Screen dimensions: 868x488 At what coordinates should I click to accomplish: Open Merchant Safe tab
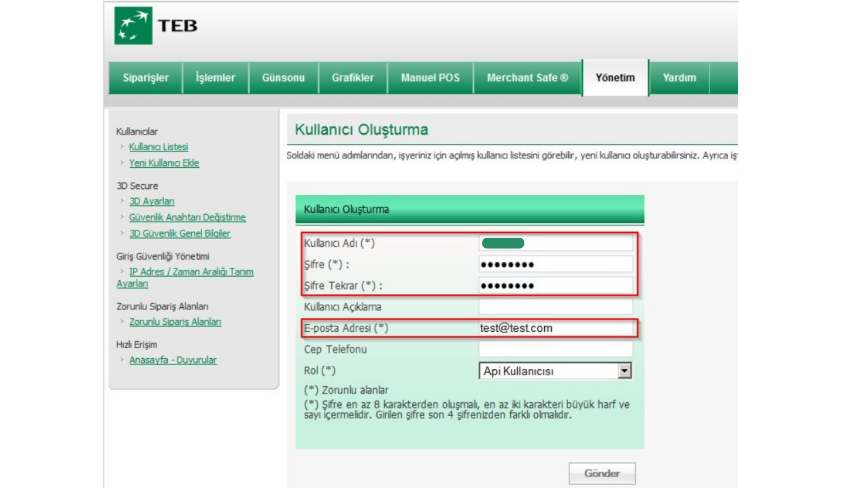pos(527,78)
